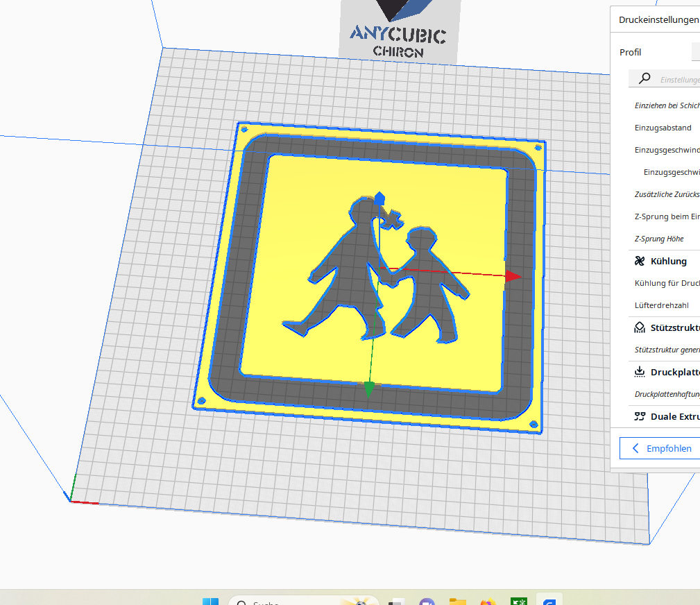Click the blue Z-axis arrow handle
Image resolution: width=700 pixels, height=605 pixels.
pos(379,198)
